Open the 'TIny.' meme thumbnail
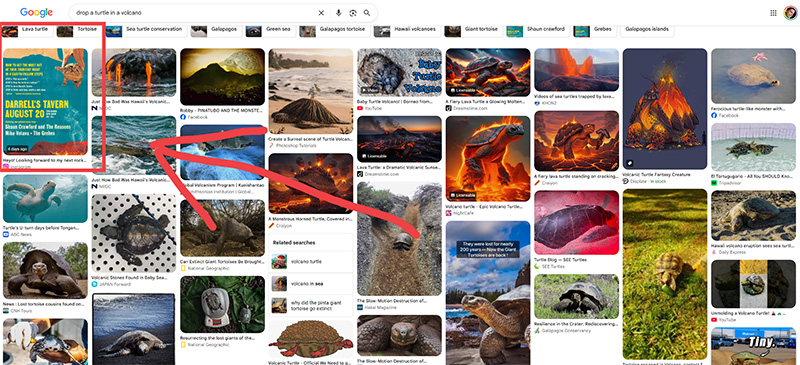The image size is (800, 365). point(754,346)
